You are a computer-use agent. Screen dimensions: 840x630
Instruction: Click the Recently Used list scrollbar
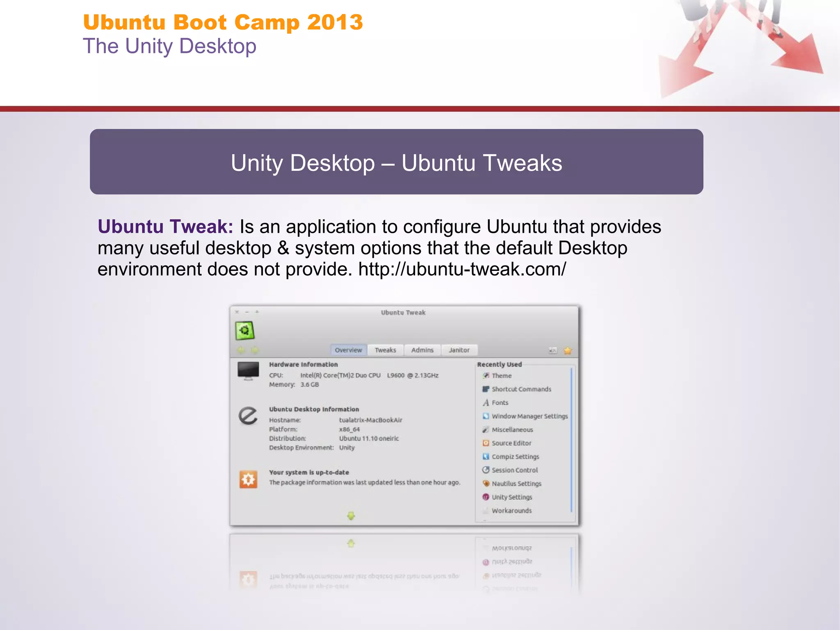coord(571,439)
